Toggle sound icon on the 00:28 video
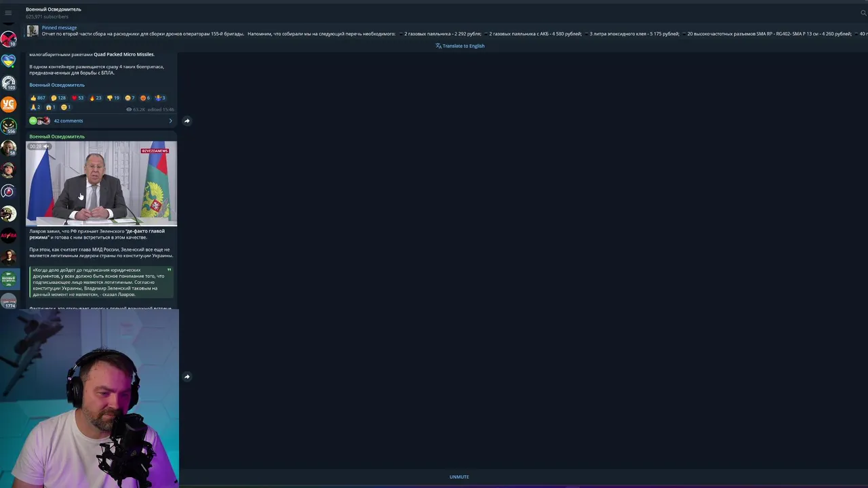The width and height of the screenshot is (868, 488). [46, 146]
